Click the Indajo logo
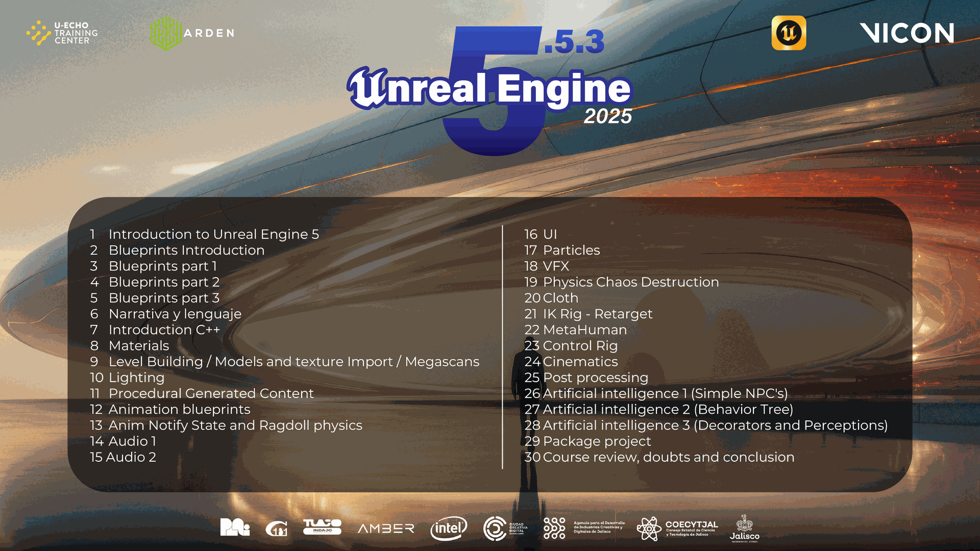980x551 pixels. [322, 527]
